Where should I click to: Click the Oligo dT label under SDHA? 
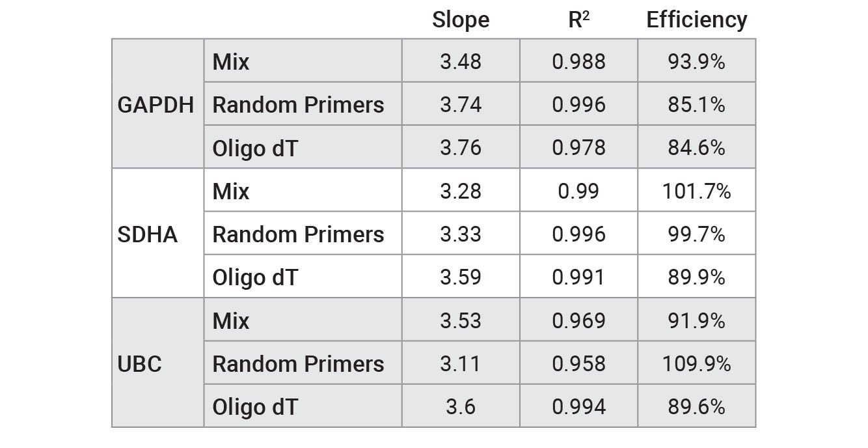pyautogui.click(x=254, y=277)
